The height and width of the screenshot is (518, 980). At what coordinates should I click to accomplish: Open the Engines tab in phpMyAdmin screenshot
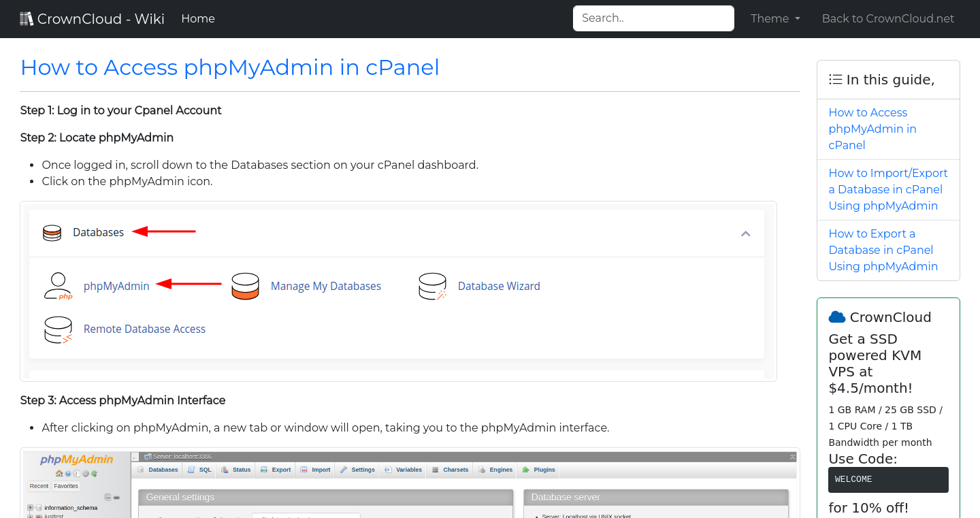coord(496,470)
